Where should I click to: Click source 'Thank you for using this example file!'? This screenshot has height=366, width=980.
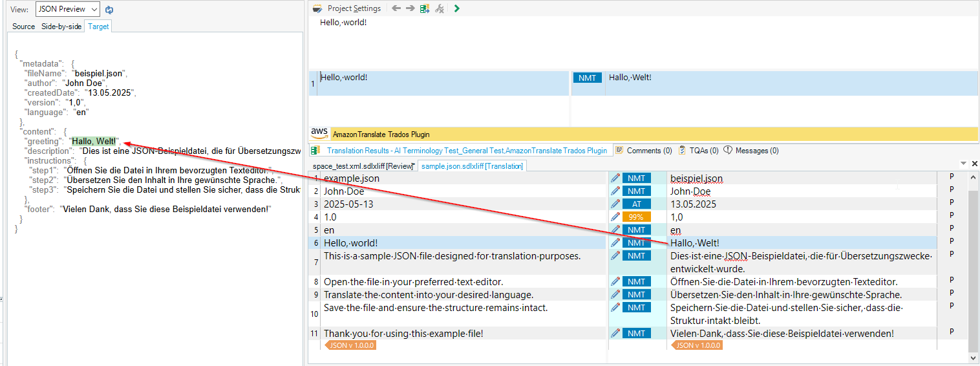pyautogui.click(x=403, y=333)
